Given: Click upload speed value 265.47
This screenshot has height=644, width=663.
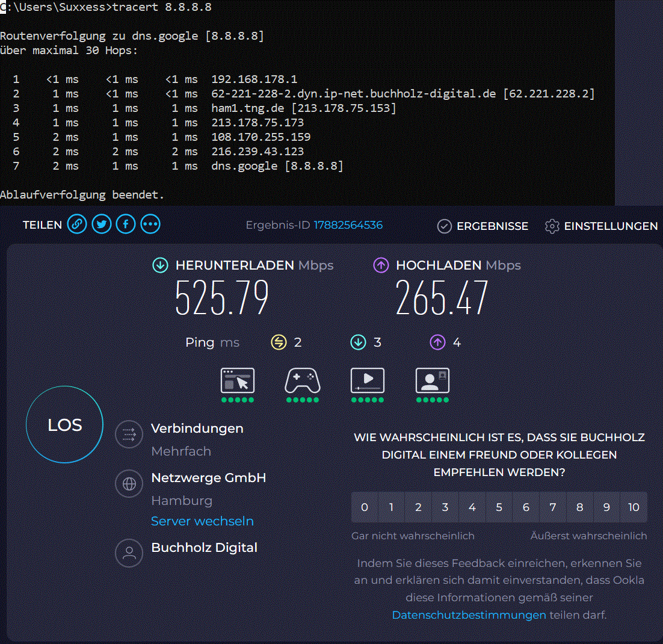Looking at the screenshot, I should pos(442,298).
